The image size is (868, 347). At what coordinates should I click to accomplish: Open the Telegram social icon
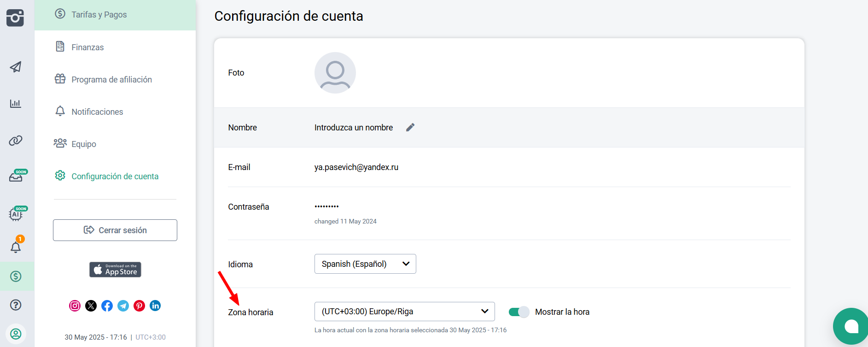click(123, 306)
